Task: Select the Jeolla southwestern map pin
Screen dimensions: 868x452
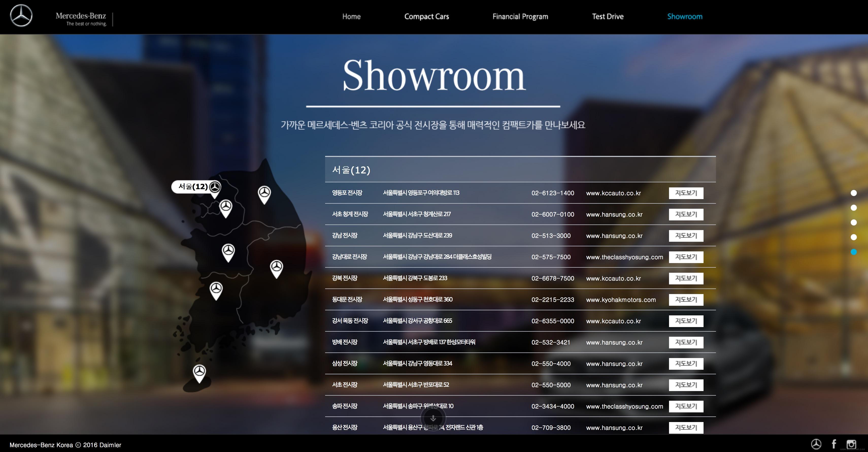Action: 216,291
